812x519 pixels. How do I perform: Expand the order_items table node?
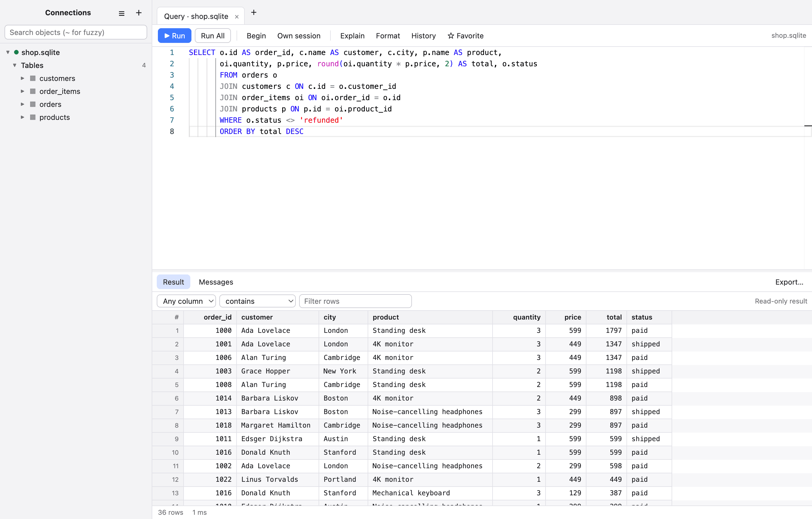pos(22,91)
